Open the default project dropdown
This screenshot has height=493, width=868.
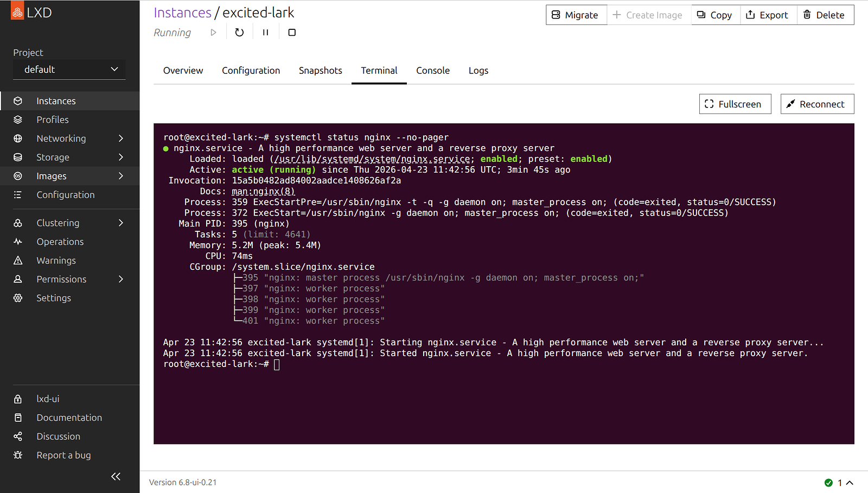(69, 69)
